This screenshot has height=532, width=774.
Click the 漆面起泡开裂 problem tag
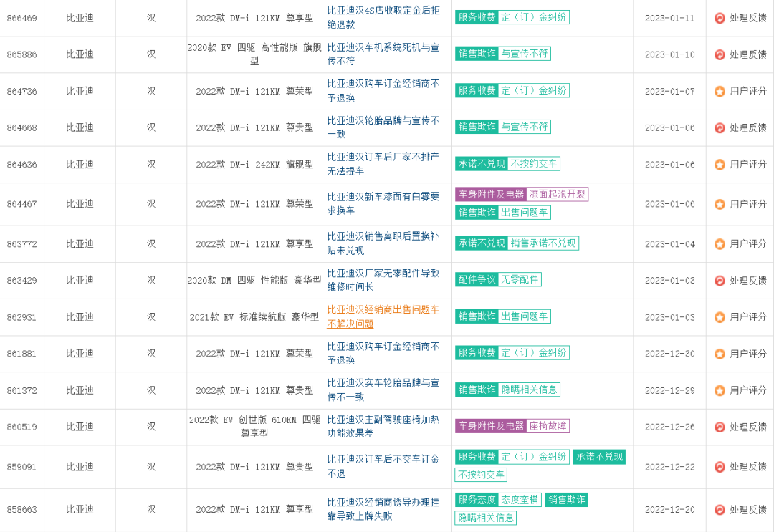coord(558,195)
